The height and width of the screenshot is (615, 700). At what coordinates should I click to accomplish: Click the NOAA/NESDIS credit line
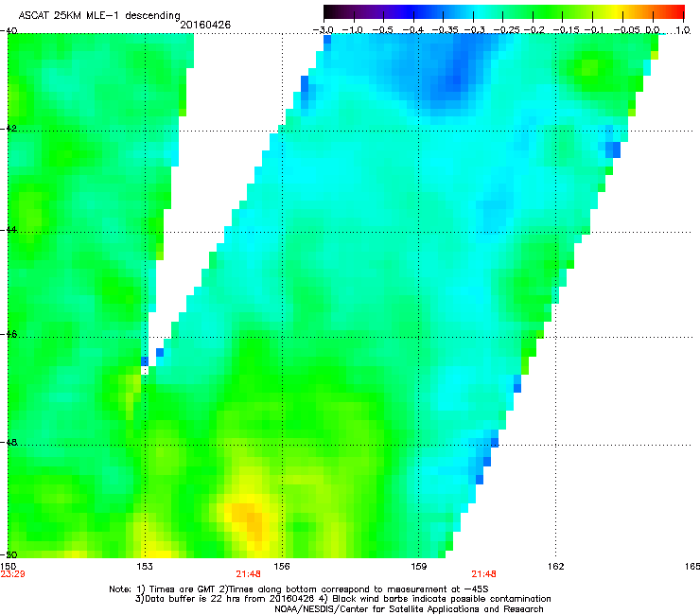click(x=409, y=609)
